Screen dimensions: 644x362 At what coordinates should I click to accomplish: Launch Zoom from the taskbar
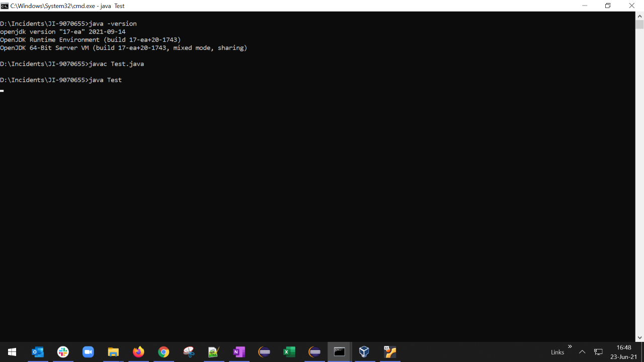88,352
